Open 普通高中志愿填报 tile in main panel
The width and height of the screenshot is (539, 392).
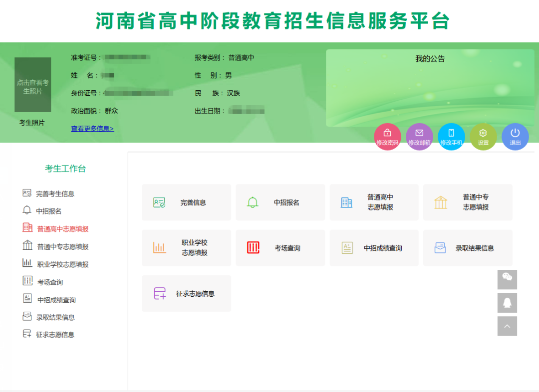[x=374, y=202]
